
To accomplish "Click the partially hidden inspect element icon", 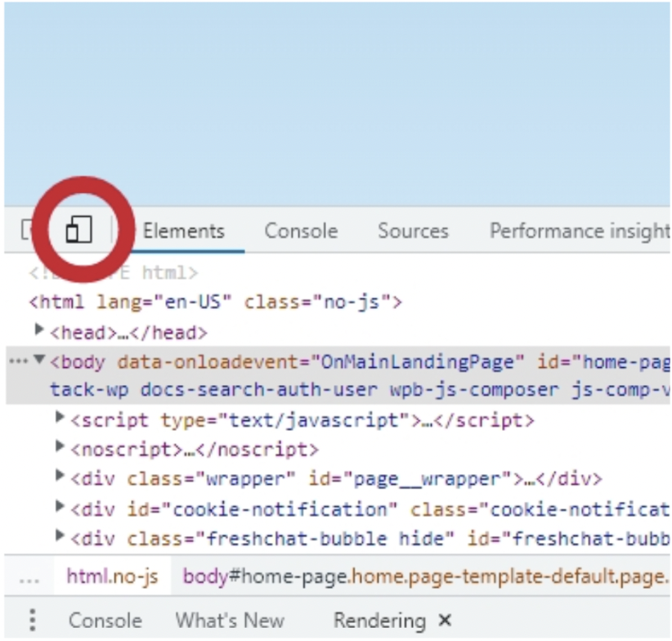I will pyautogui.click(x=27, y=230).
